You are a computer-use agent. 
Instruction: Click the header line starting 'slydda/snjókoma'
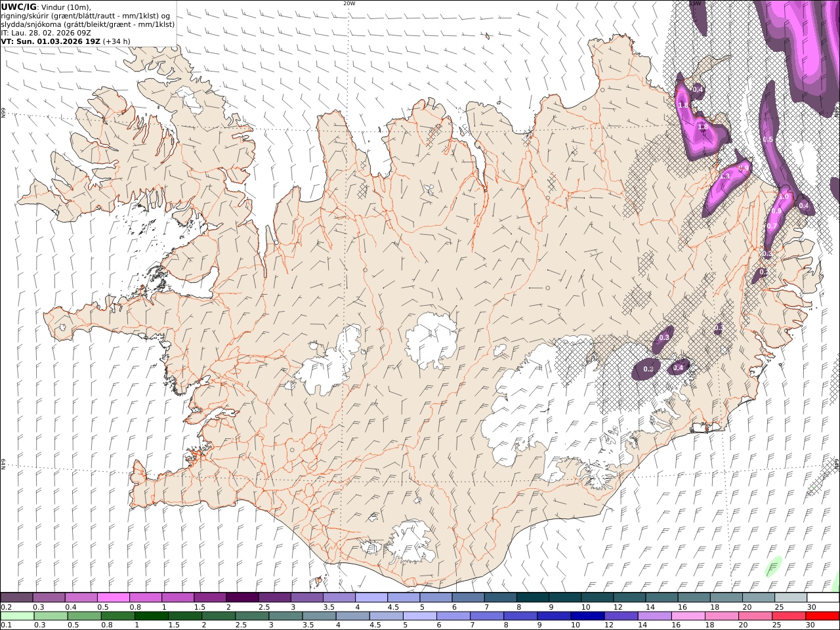[87, 24]
